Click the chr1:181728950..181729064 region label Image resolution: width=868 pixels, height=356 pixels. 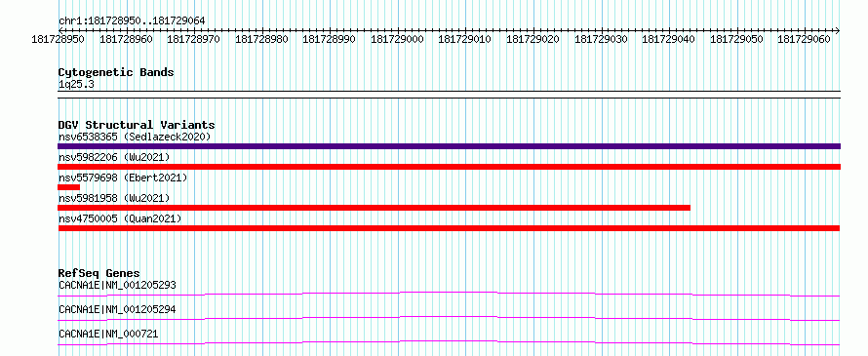[132, 20]
